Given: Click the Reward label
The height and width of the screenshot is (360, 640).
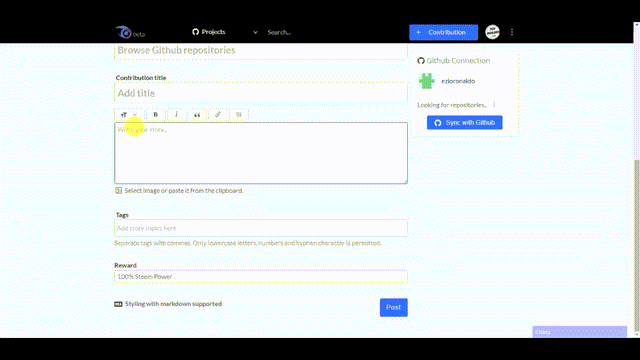Looking at the screenshot, I should click(x=125, y=265).
